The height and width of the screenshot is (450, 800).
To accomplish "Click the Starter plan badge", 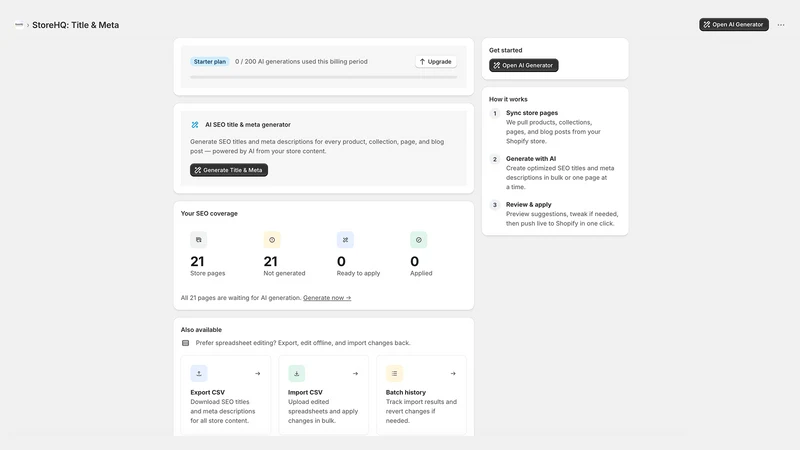I will click(210, 62).
